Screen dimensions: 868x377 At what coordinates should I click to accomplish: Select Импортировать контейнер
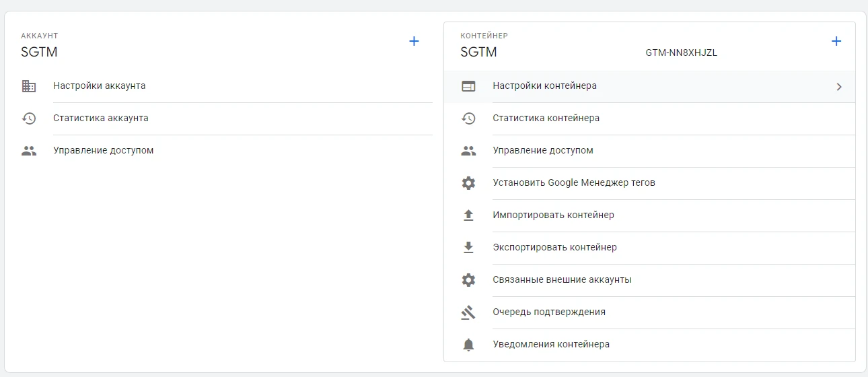[x=553, y=215]
